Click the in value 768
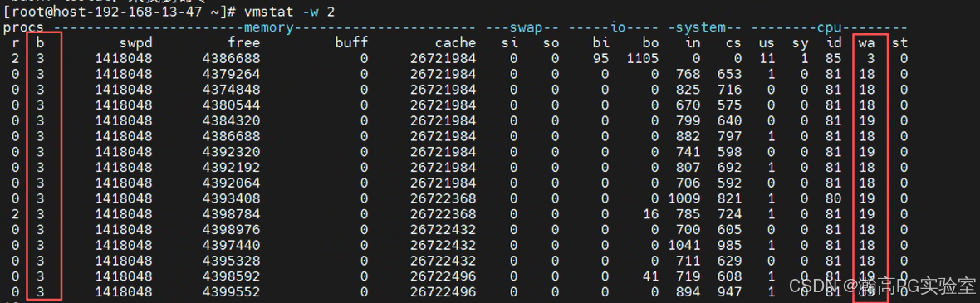Image resolution: width=980 pixels, height=303 pixels. click(x=688, y=75)
